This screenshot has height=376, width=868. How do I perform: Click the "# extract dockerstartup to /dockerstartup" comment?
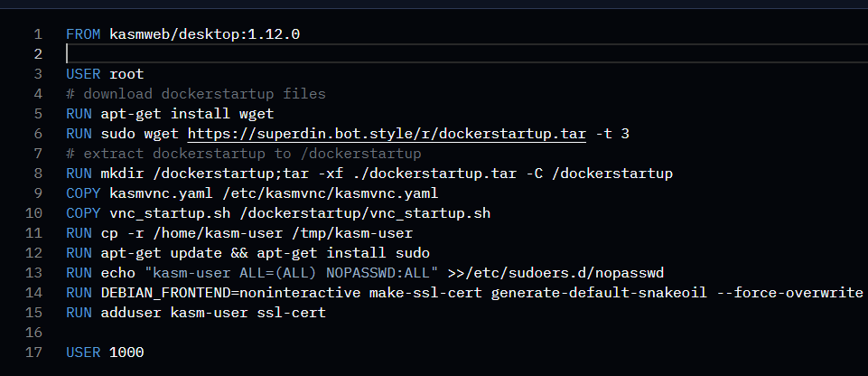[244, 154]
